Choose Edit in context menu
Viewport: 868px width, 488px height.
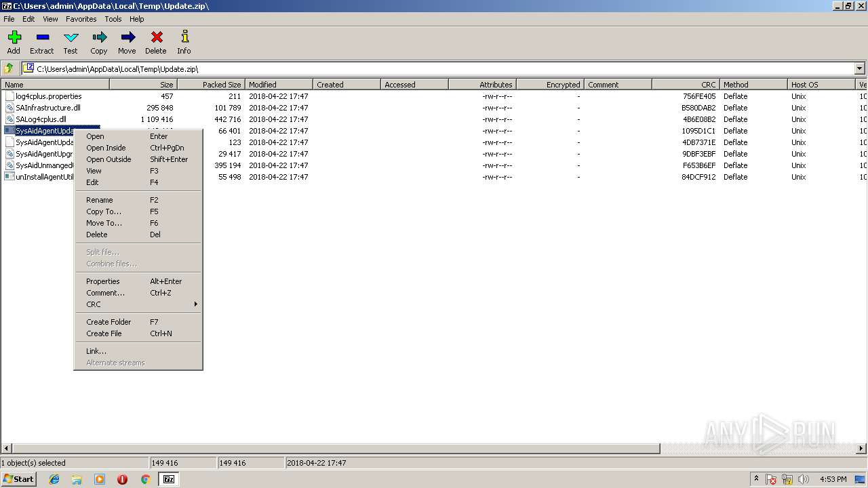[138, 182]
